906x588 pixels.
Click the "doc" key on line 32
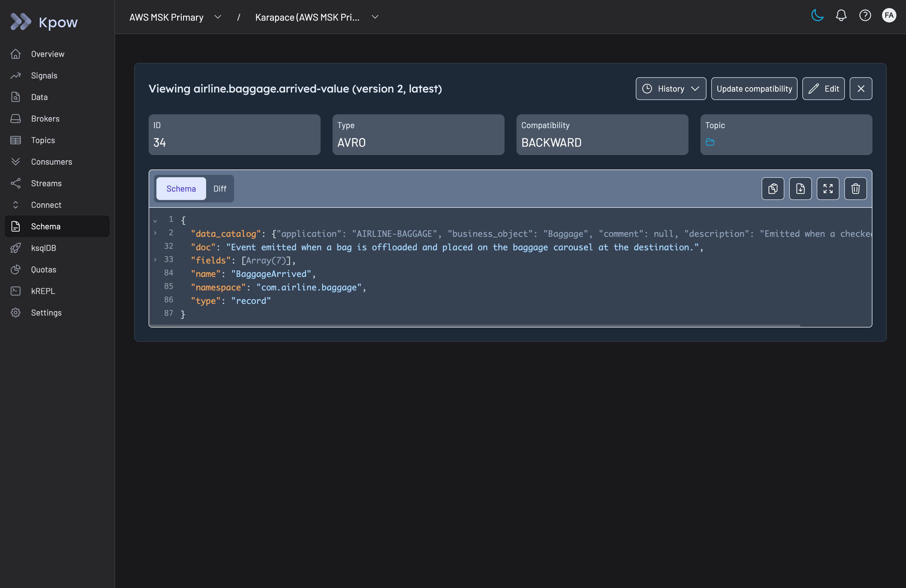click(x=203, y=247)
